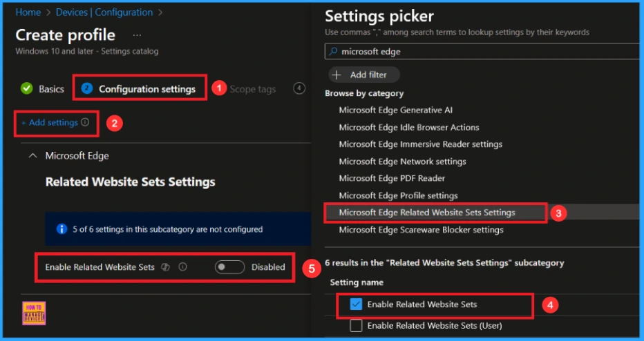Viewport: 644px width, 341px height.
Task: Click 'Windows 10 and later - Settings catalog' subtitle
Action: pos(87,51)
